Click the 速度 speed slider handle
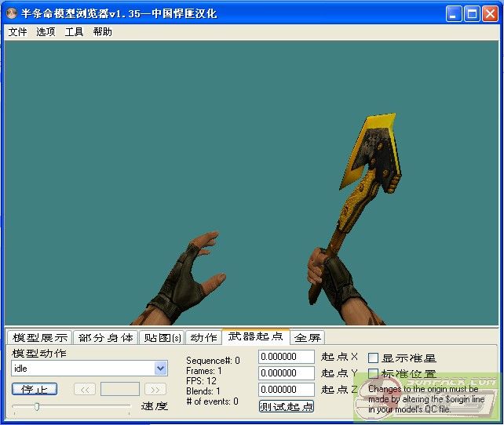The width and height of the screenshot is (504, 425). click(x=36, y=406)
